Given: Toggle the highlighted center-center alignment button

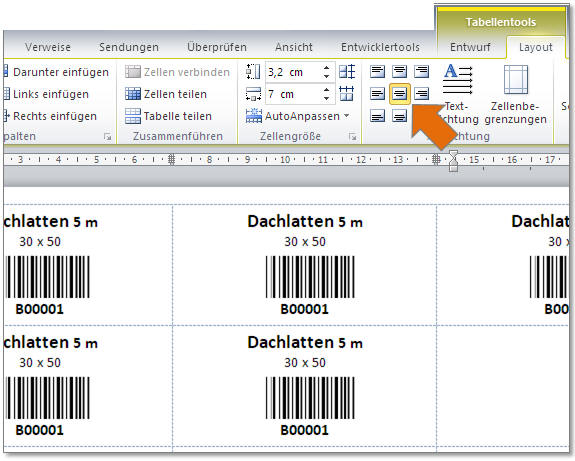Looking at the screenshot, I should coord(399,94).
